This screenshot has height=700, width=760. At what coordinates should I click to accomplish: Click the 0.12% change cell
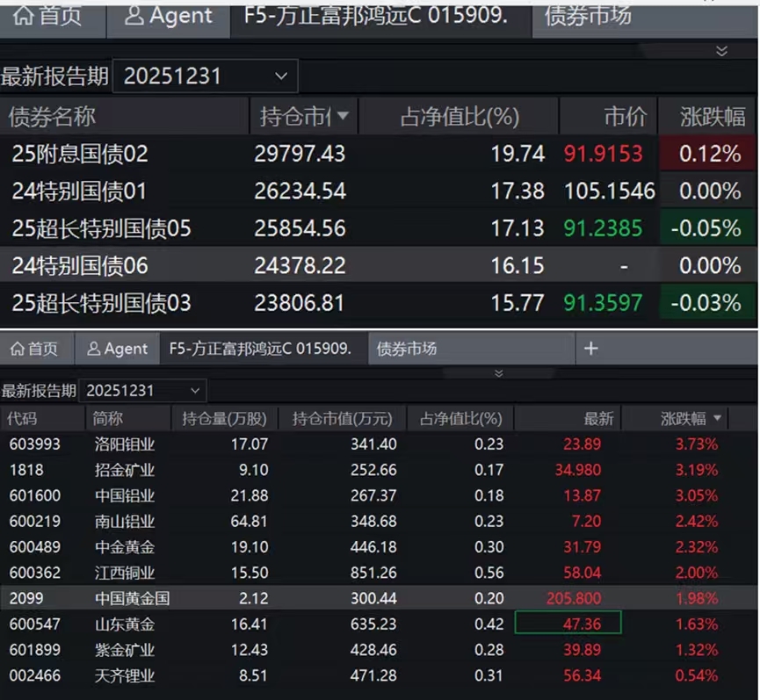709,154
